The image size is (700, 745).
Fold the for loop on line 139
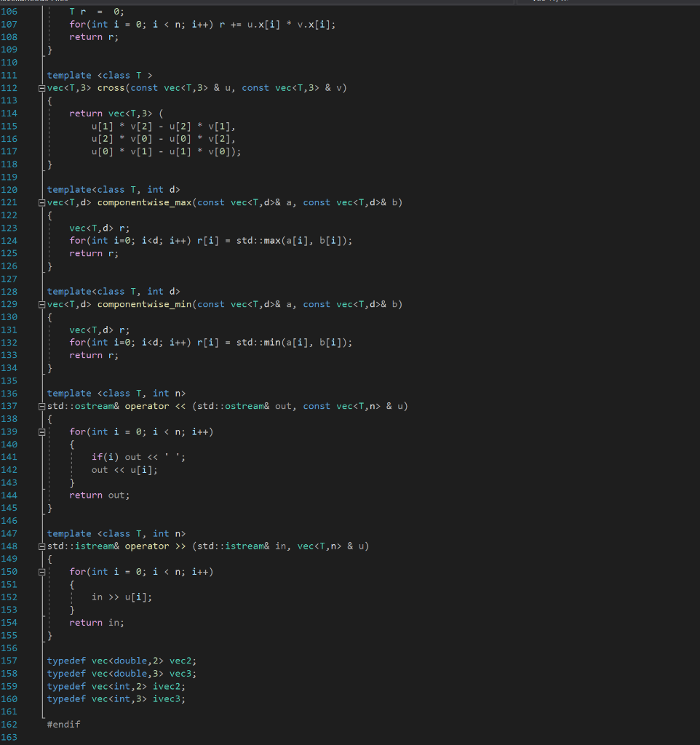tap(41, 432)
